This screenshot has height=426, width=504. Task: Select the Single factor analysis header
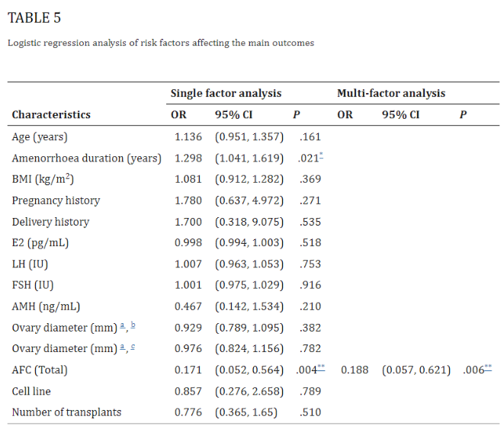point(226,93)
